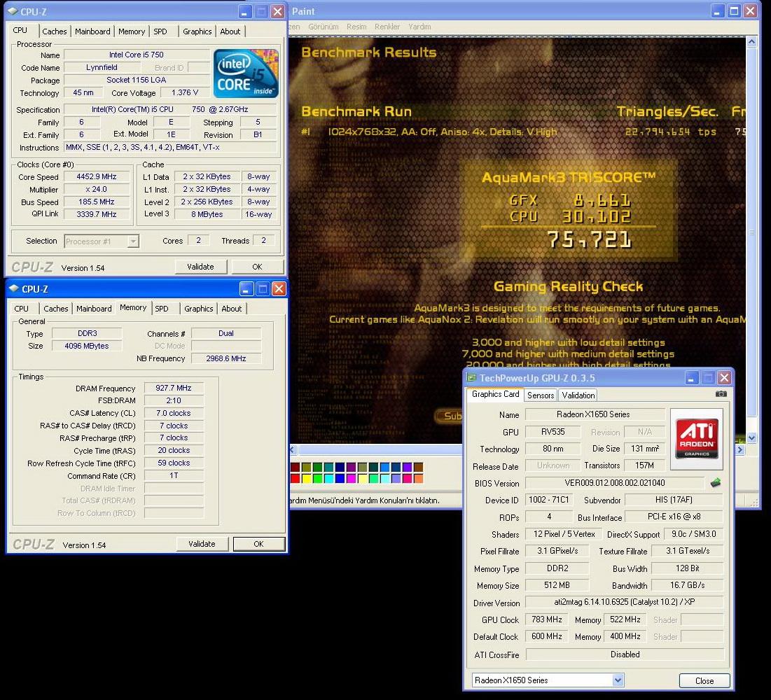Image resolution: width=771 pixels, height=700 pixels.
Task: Minimize the TechPowerUp GPU-Z window
Action: point(692,377)
